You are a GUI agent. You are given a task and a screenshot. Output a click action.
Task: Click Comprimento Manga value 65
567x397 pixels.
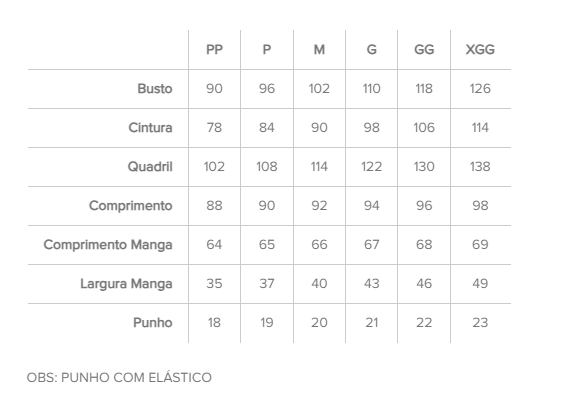(267, 245)
